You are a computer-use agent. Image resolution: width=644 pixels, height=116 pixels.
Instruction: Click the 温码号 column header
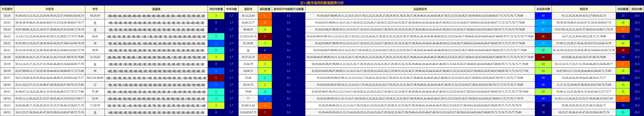(x=248, y=9)
